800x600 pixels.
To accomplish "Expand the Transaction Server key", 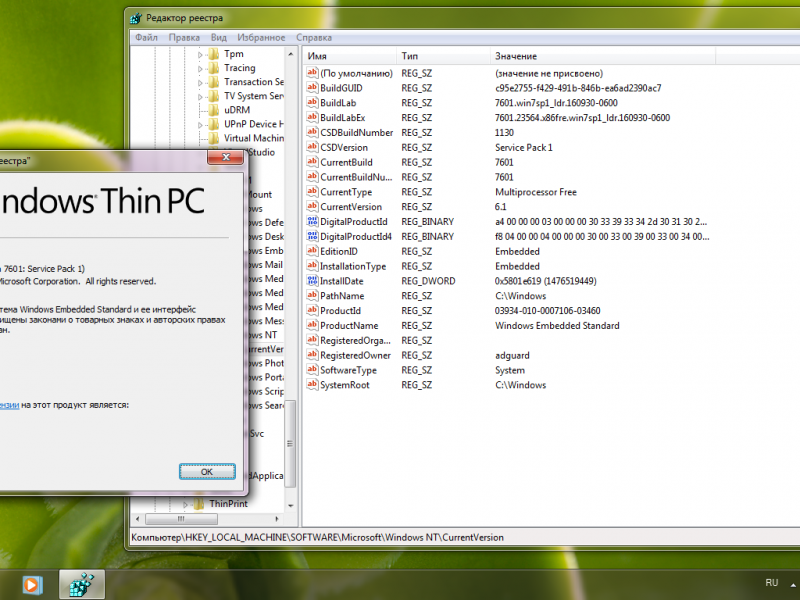I will [x=200, y=82].
